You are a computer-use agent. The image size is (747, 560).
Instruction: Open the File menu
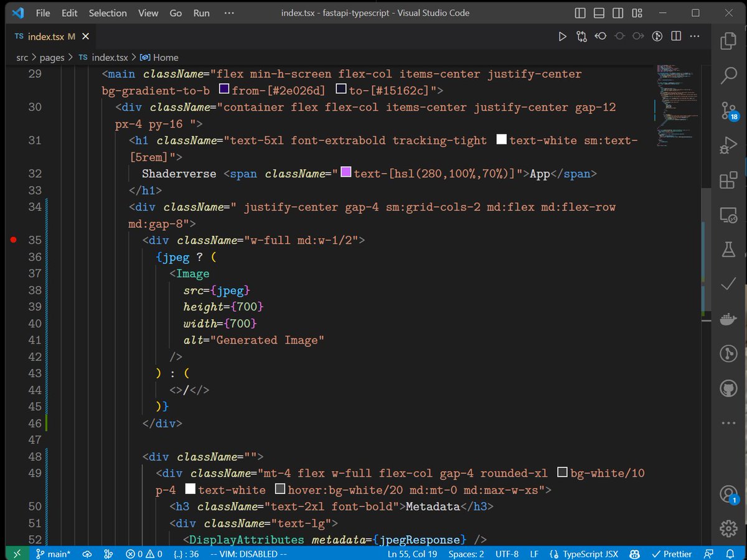click(43, 13)
